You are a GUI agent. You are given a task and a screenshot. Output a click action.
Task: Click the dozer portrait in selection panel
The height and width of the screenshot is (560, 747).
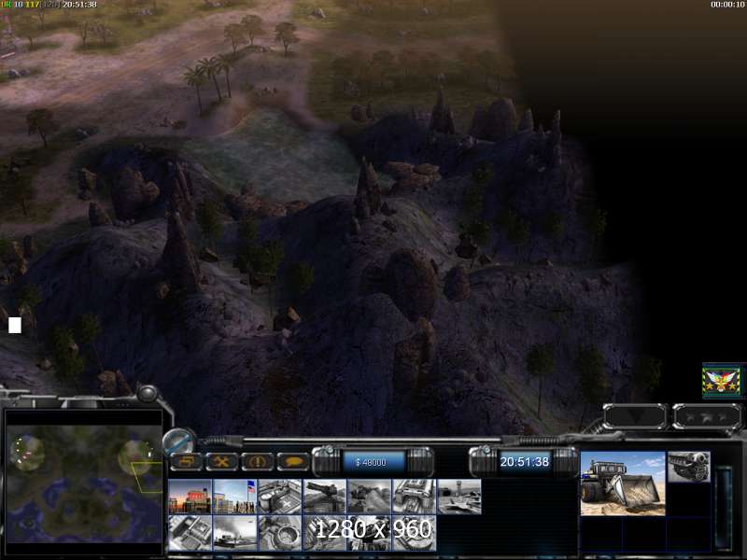click(623, 483)
